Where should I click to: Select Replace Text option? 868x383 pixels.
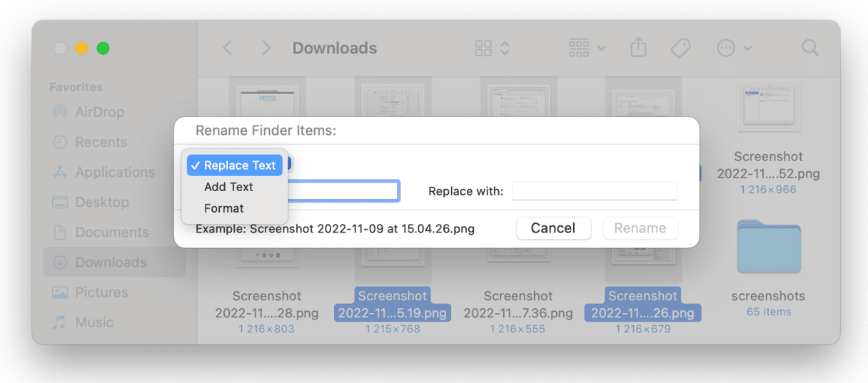(235, 165)
